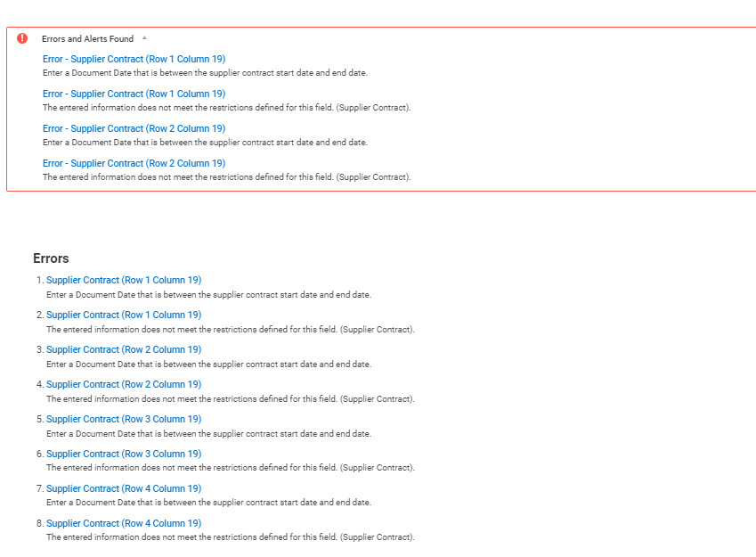
Task: Select Document Date message under error 7
Action: 208,502
